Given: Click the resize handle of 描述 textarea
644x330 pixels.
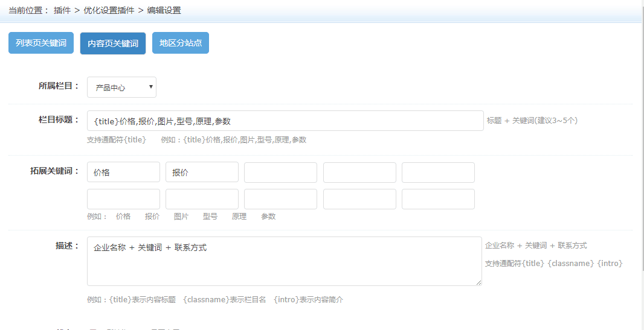Looking at the screenshot, I should pos(479,282).
